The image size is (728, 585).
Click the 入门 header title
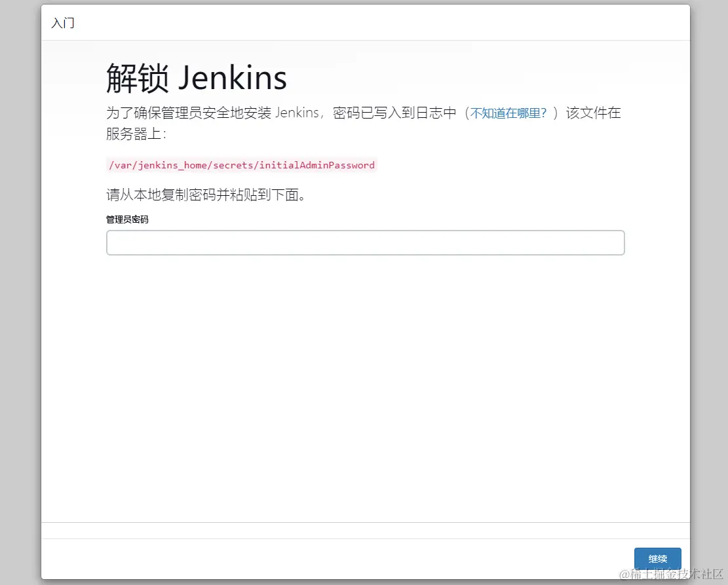coord(63,23)
